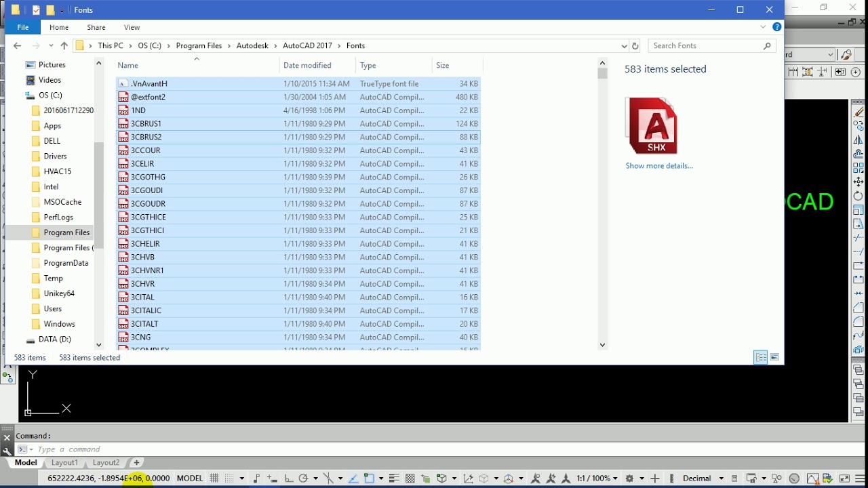Toggle snap mode in status bar
868x488 pixels.
click(230, 479)
